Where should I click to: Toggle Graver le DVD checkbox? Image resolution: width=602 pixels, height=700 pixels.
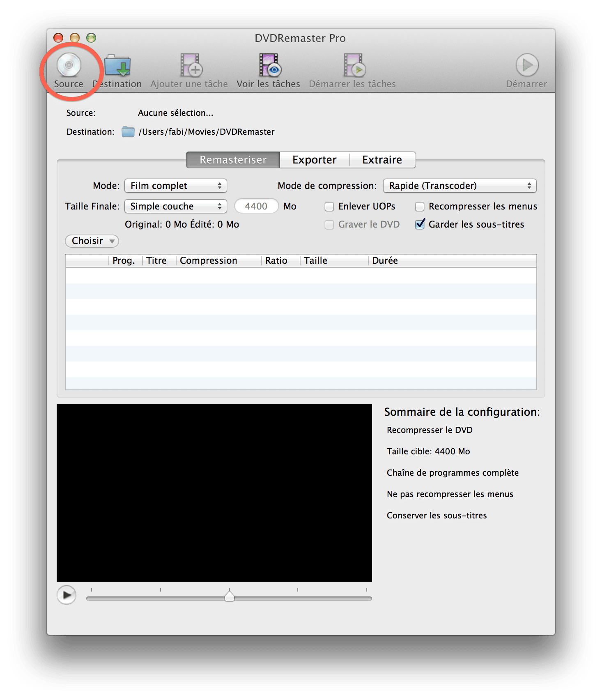click(x=329, y=225)
